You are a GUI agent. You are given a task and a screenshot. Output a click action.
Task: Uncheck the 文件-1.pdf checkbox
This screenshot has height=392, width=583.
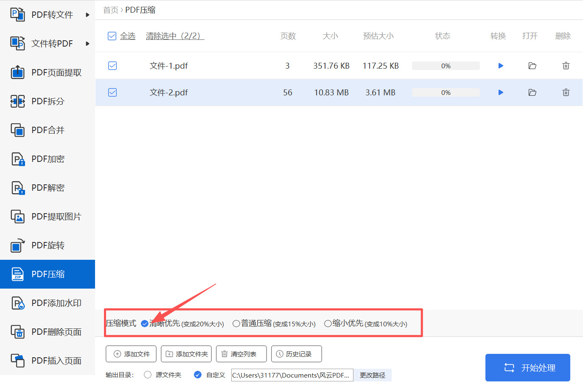pos(112,66)
